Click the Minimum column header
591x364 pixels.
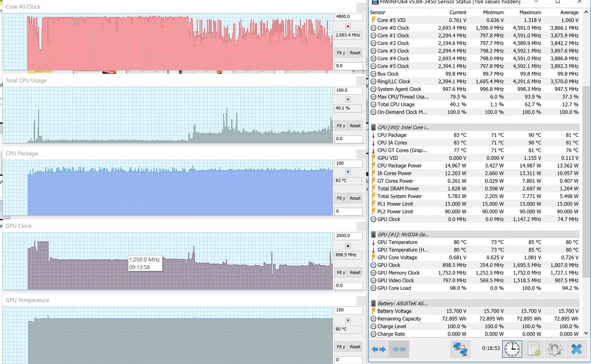(486, 12)
